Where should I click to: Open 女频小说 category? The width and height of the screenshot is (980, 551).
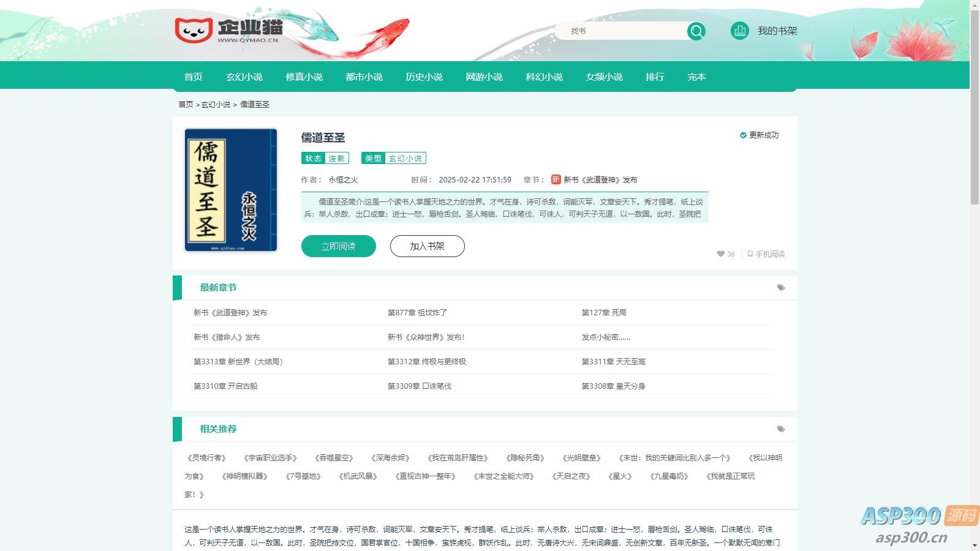(605, 77)
